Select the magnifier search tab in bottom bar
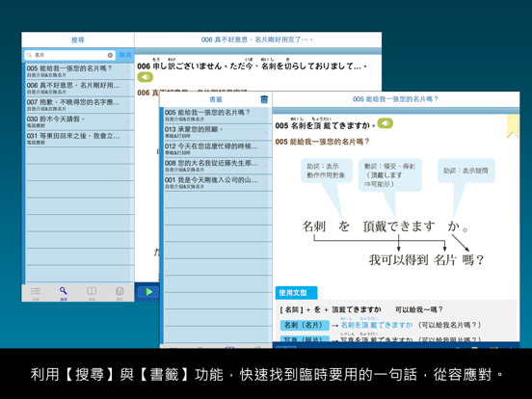This screenshot has height=399, width=532. 64,292
